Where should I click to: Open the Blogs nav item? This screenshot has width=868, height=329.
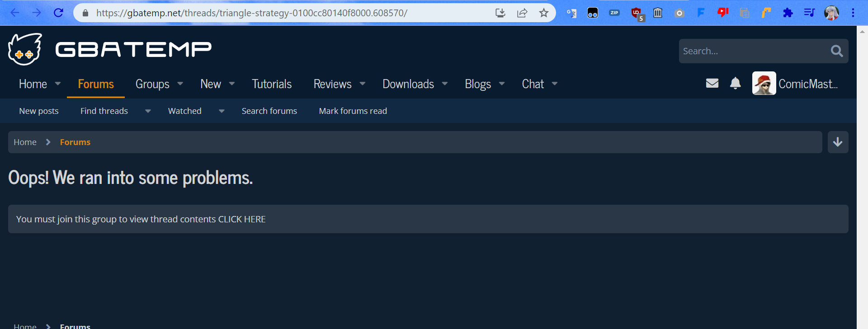478,84
